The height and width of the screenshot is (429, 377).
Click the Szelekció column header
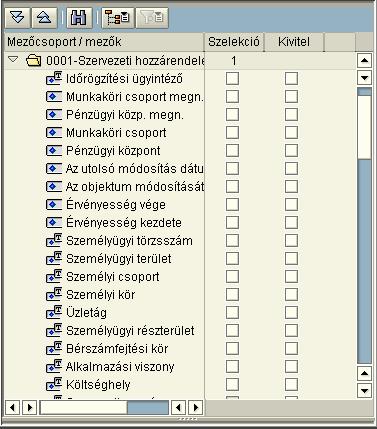coord(234,42)
